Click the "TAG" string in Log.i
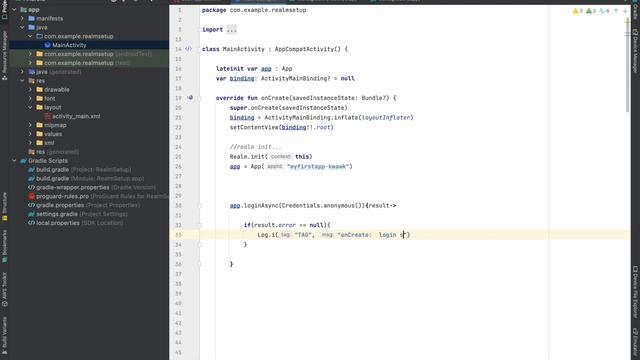Viewport: 640px width, 360px height. click(x=303, y=235)
